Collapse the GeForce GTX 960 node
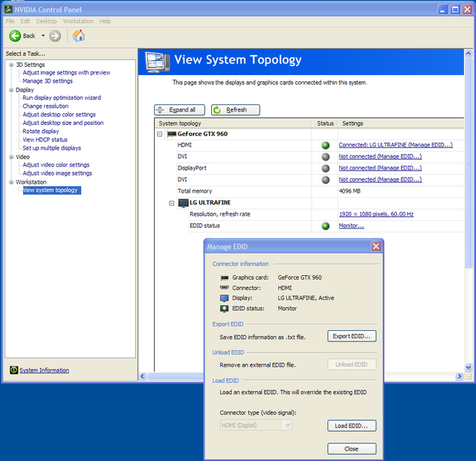 pyautogui.click(x=160, y=134)
